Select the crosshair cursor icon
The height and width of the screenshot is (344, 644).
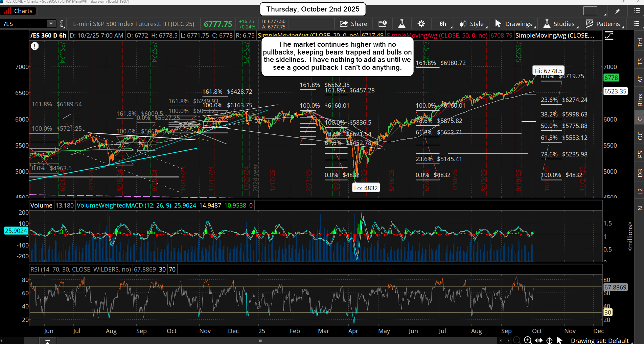click(x=549, y=340)
